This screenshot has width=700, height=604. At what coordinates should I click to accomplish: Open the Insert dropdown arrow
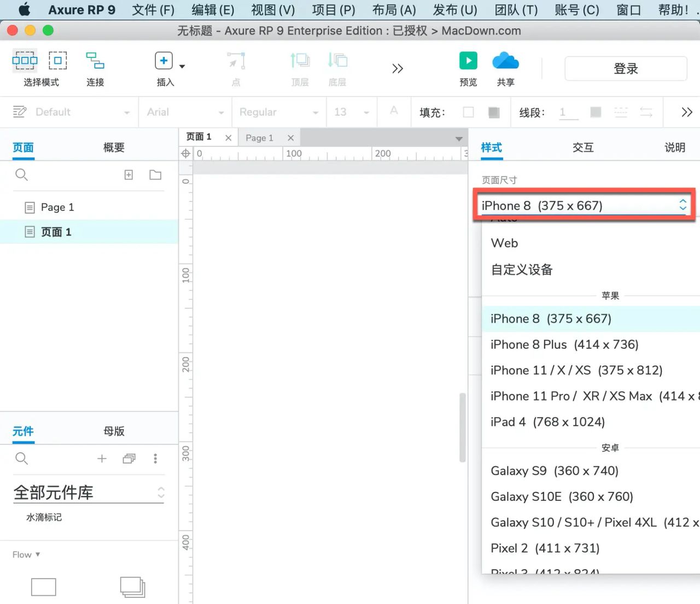182,66
